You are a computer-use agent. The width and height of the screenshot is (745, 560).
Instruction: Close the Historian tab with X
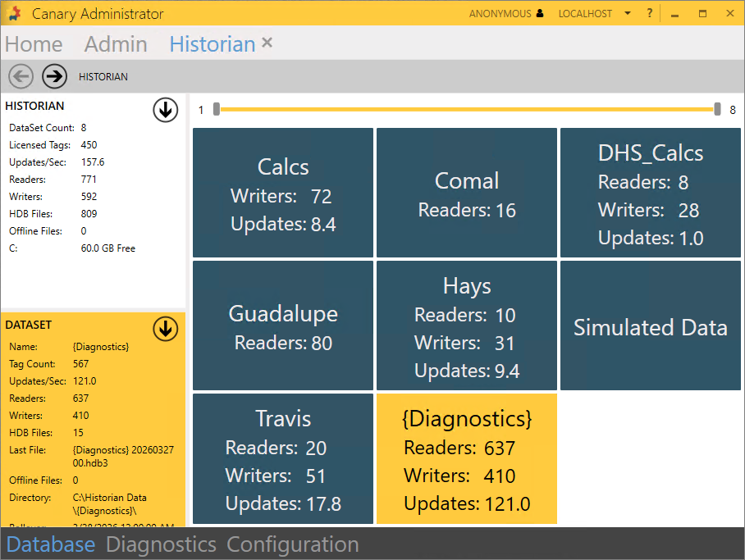[x=267, y=43]
